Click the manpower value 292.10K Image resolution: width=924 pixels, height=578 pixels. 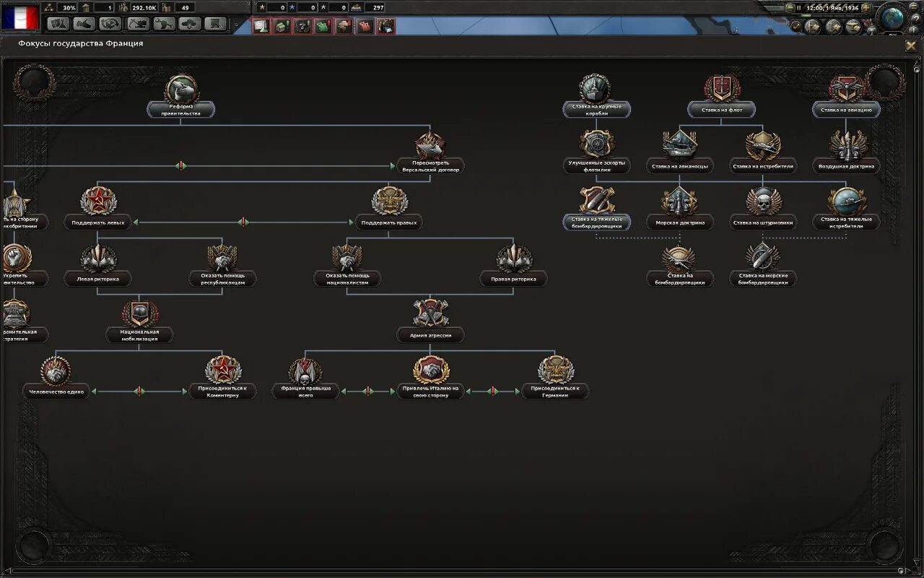143,7
